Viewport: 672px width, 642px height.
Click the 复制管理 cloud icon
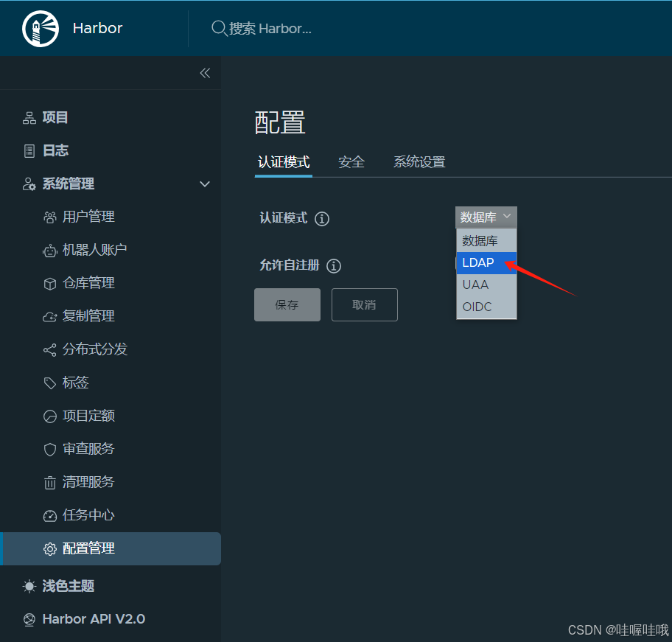point(49,317)
